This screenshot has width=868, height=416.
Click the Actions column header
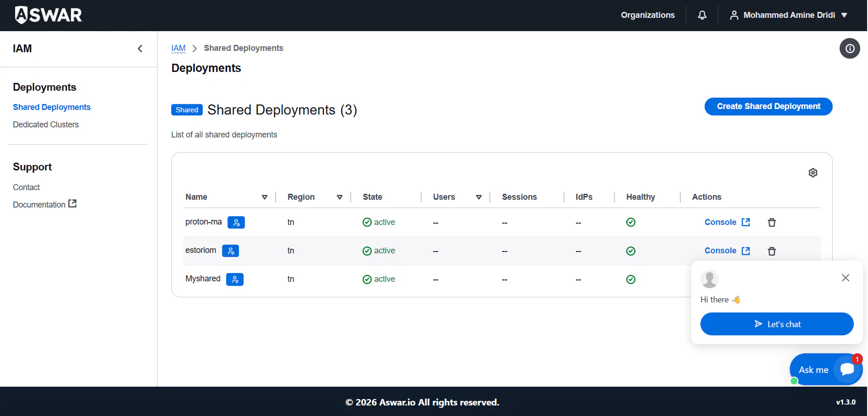pos(707,197)
